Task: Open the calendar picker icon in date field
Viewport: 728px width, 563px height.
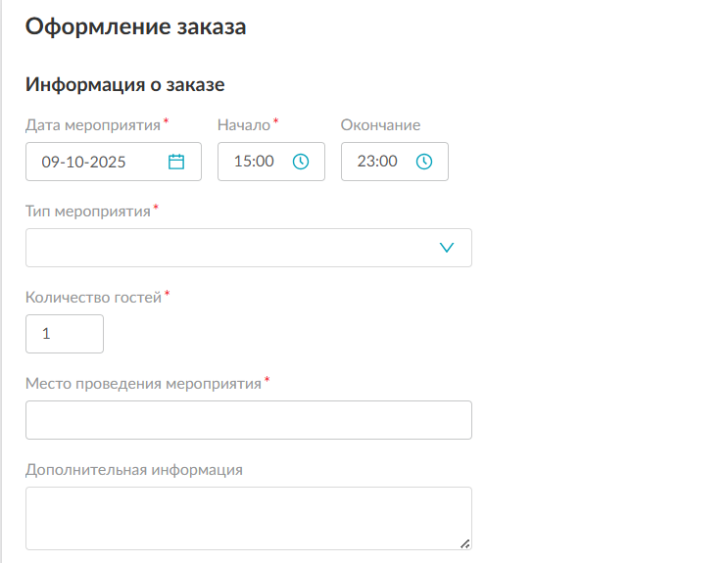Action: tap(176, 163)
